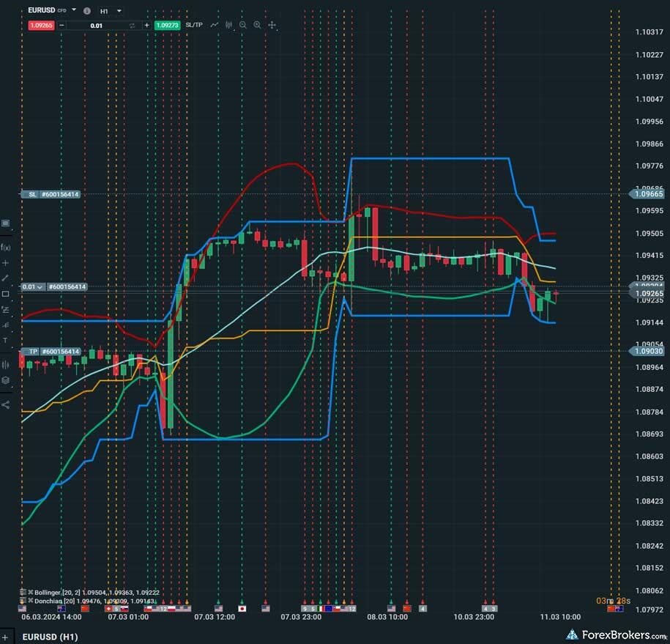Screen dimensions: 670x644
Task: Activate the crosshair move tool
Action: (272, 25)
